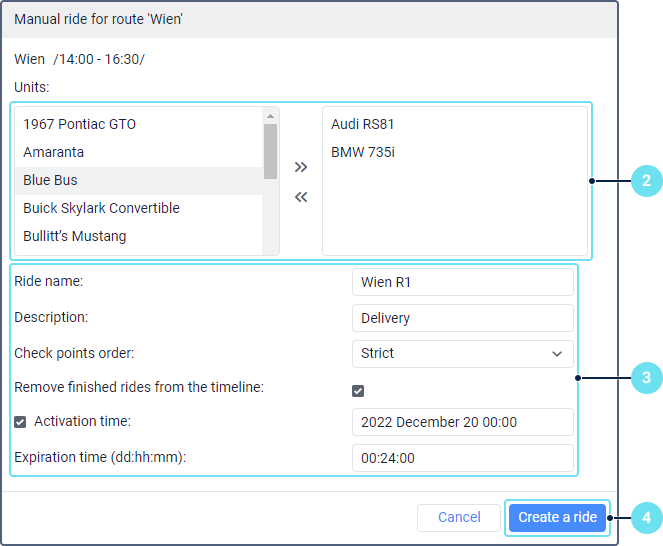Toggle the Activation time checkbox
Image resolution: width=663 pixels, height=546 pixels.
[x=20, y=422]
